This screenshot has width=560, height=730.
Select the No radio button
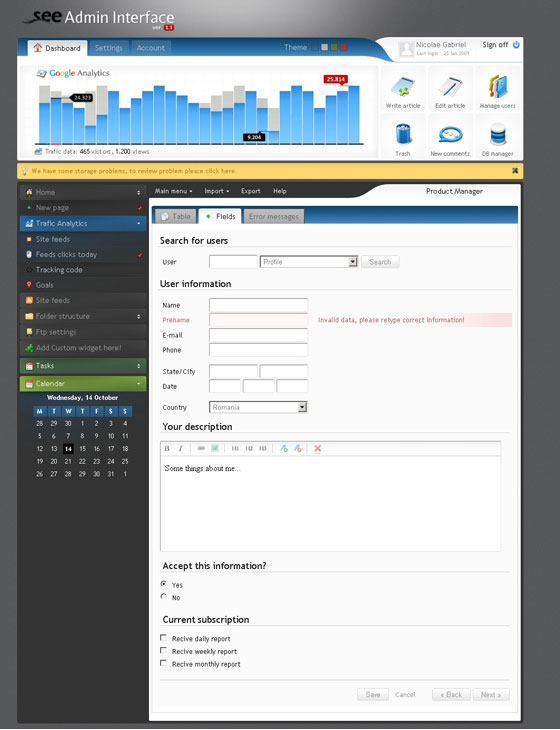click(163, 596)
